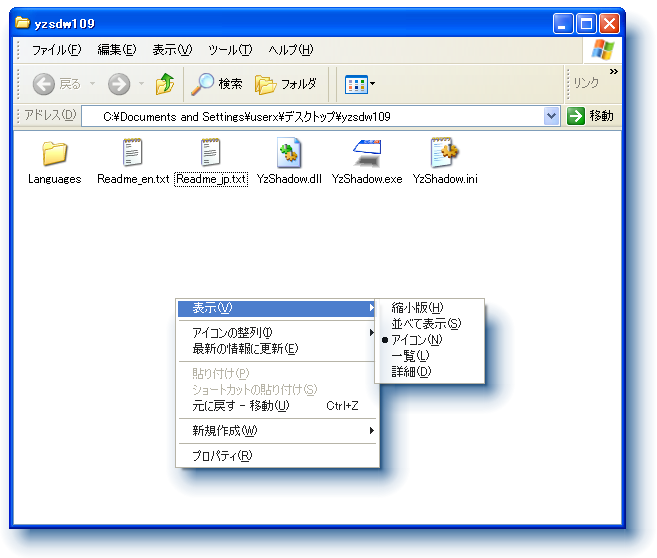Minimize the yzsdw109 window
657x558 pixels.
(563, 23)
